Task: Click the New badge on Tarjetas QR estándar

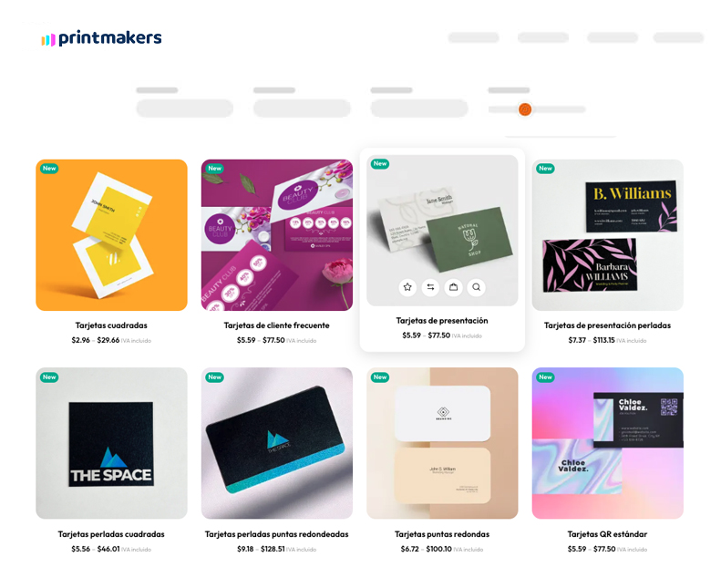Action: [545, 377]
